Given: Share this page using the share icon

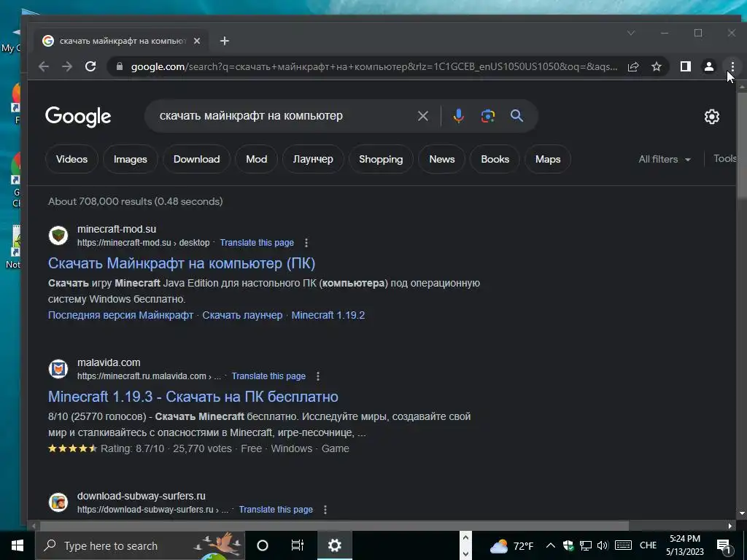Looking at the screenshot, I should click(x=633, y=66).
